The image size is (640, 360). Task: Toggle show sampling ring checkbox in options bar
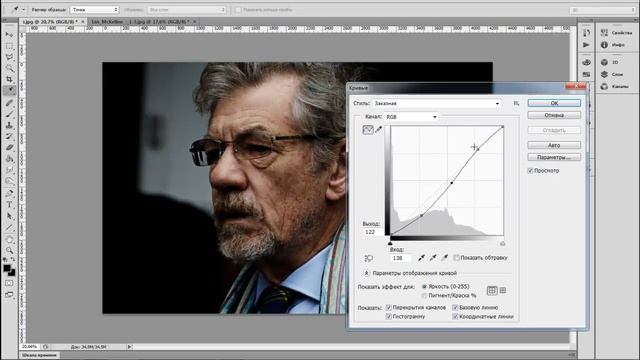click(238, 9)
